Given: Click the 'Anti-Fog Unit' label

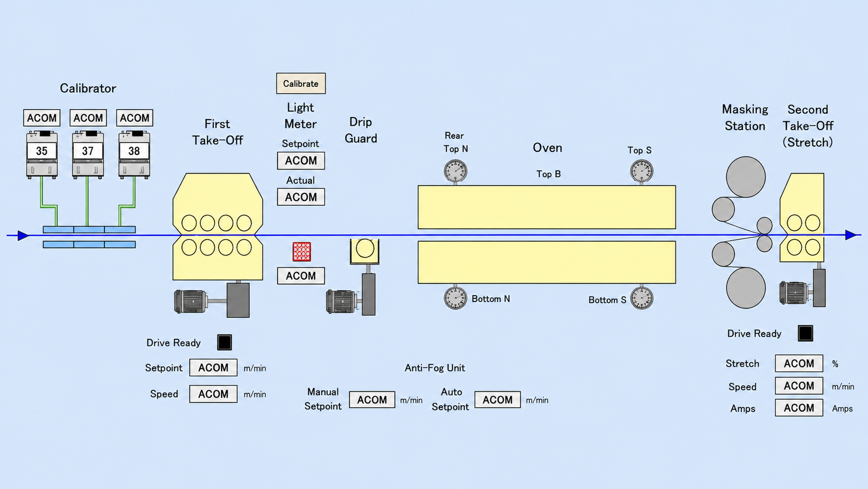Looking at the screenshot, I should [435, 368].
